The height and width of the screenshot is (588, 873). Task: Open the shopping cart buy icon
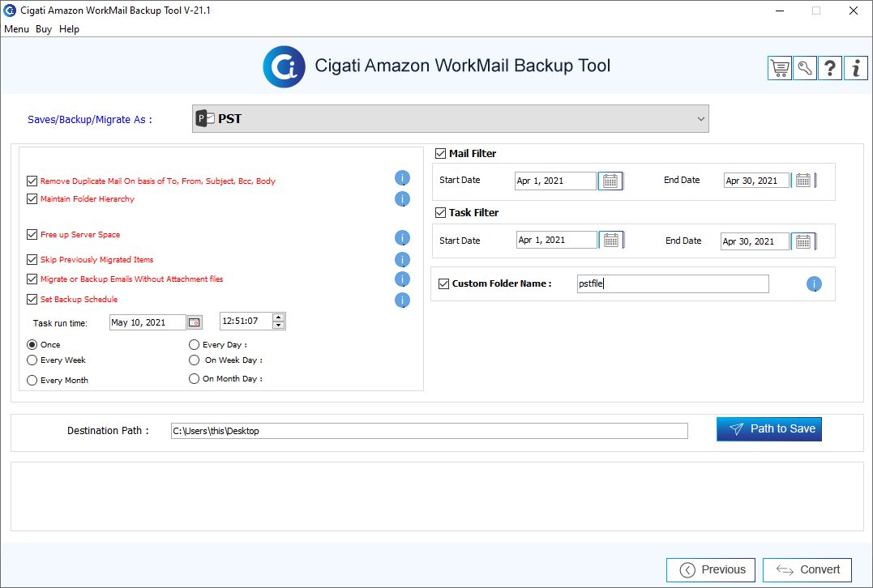780,68
